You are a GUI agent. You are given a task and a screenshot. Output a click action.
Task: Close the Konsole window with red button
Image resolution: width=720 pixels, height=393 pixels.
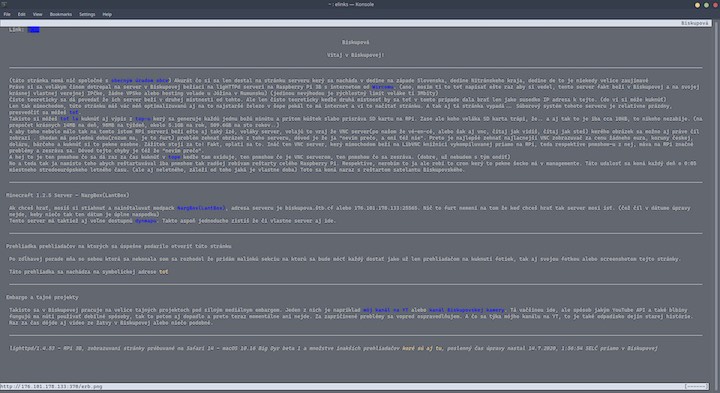(715, 5)
